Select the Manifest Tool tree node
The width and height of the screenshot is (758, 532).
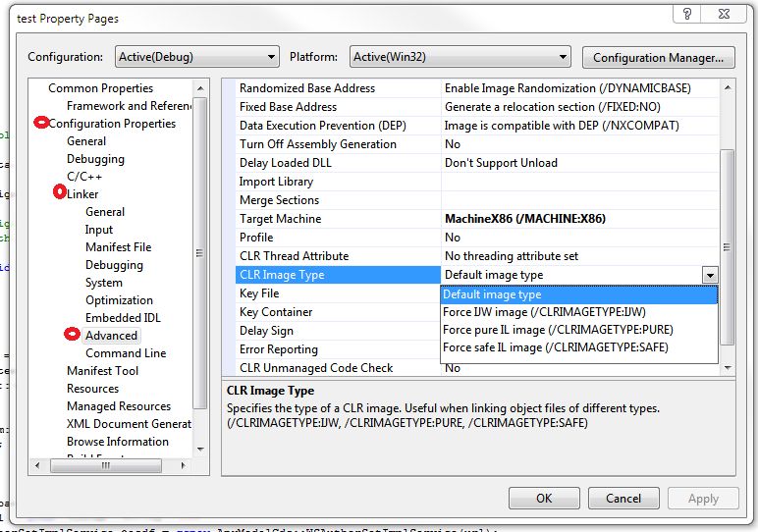(102, 371)
